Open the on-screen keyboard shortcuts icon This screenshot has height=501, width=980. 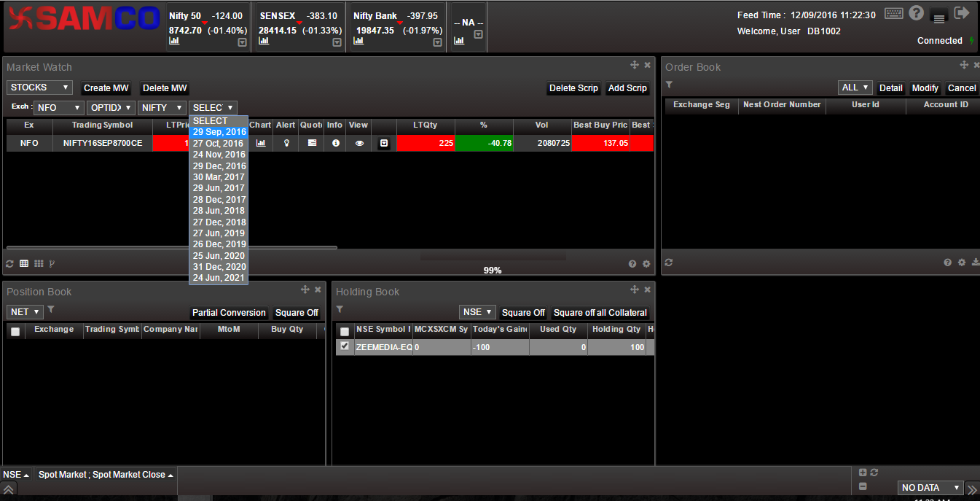point(894,13)
